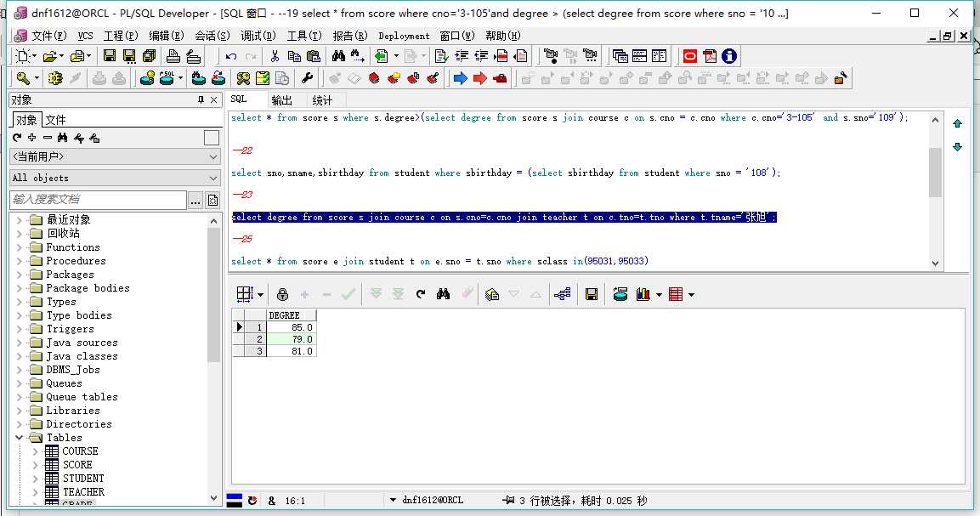Click the blue right arrow icon

click(x=460, y=78)
